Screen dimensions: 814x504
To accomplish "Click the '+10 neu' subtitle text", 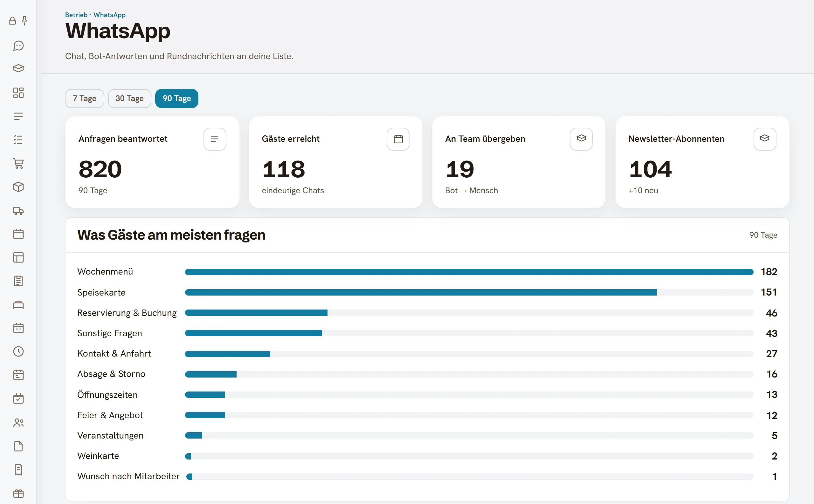I will [x=643, y=190].
